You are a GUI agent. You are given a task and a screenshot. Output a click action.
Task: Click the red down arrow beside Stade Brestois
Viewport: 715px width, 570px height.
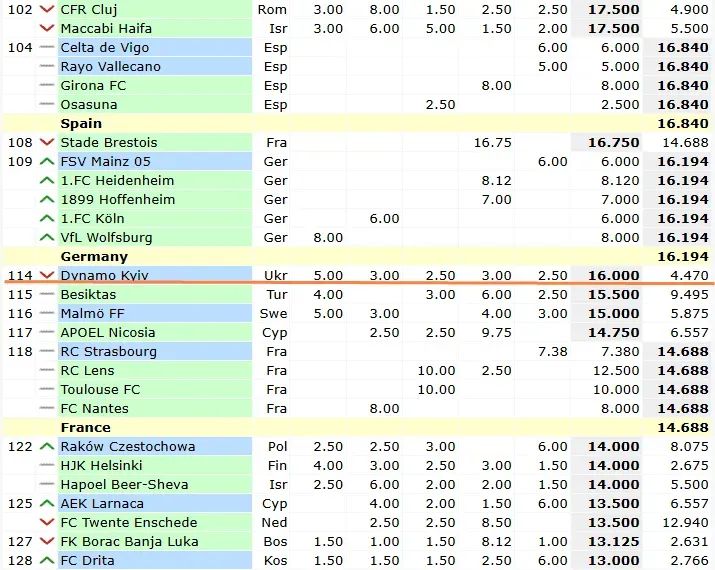[46, 142]
